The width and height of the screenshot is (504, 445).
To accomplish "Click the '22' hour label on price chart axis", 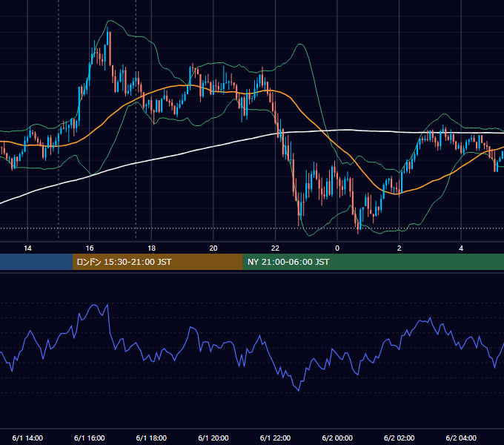I will coord(275,248).
